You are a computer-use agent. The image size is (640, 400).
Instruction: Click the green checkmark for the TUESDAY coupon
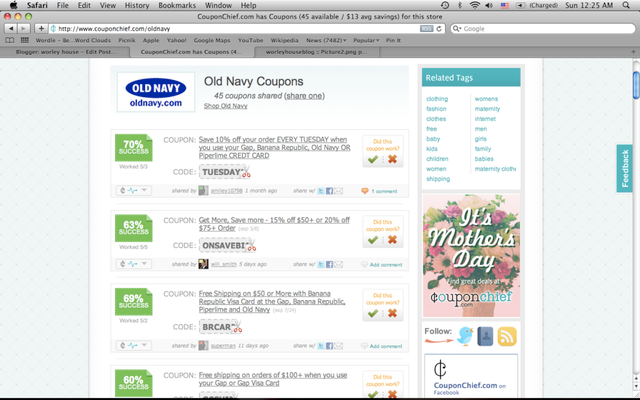(372, 159)
